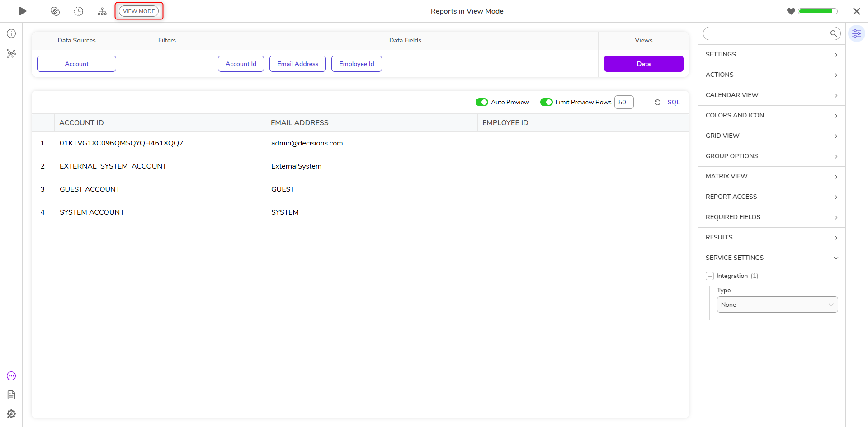The width and height of the screenshot is (868, 427).
Task: Run the report with the play icon
Action: point(23,11)
